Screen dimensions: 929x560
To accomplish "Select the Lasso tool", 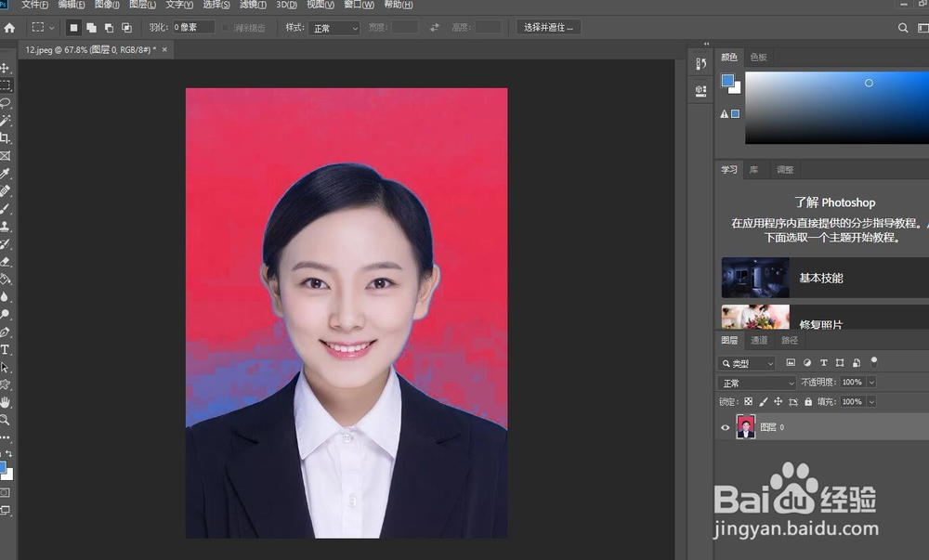I will click(x=5, y=102).
